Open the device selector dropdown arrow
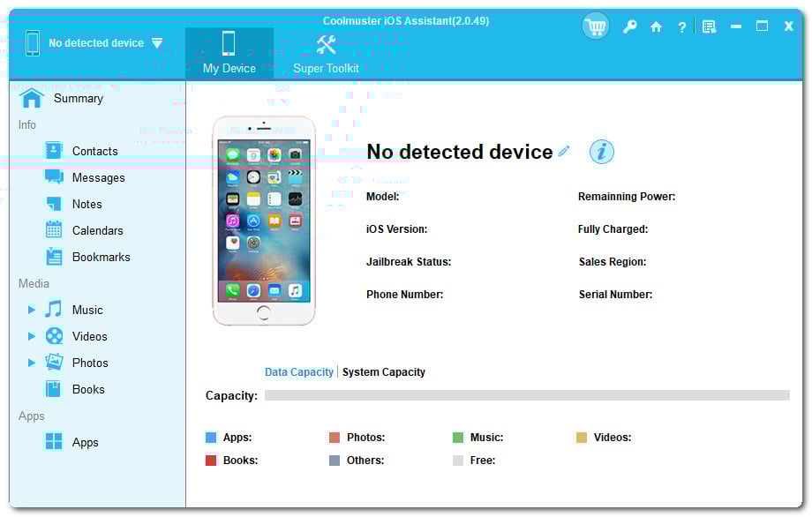The image size is (812, 517). pos(157,43)
